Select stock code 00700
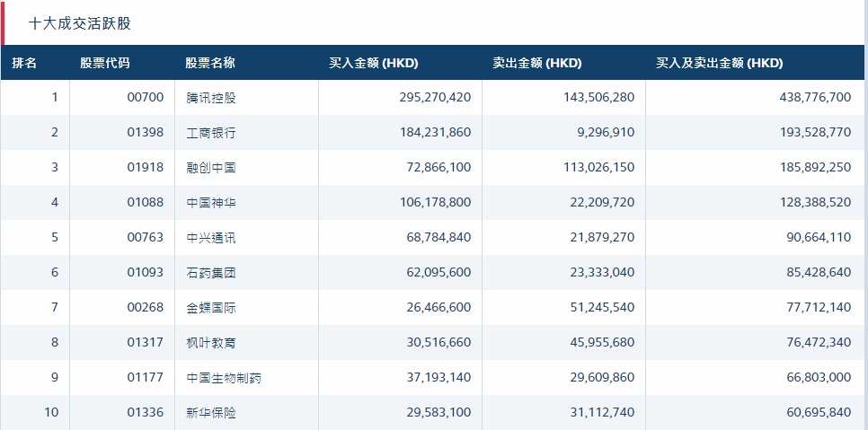Viewport: 868px width, 430px height. tap(146, 98)
